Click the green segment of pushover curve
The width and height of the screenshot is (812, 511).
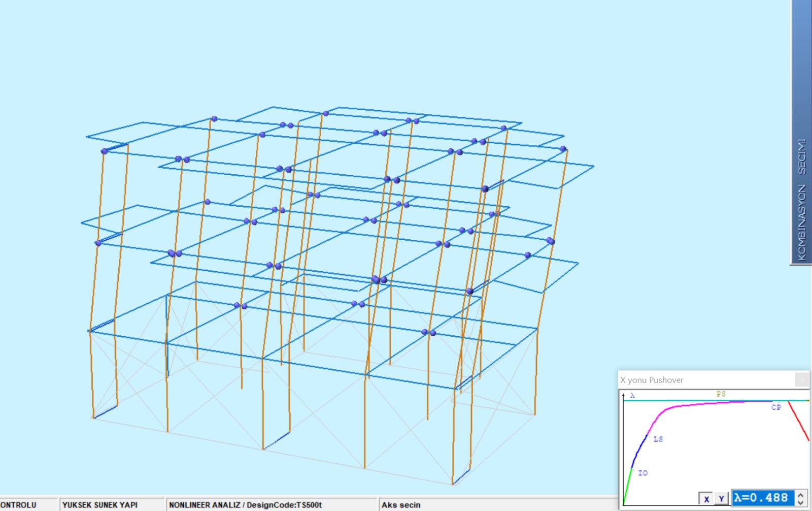[627, 486]
